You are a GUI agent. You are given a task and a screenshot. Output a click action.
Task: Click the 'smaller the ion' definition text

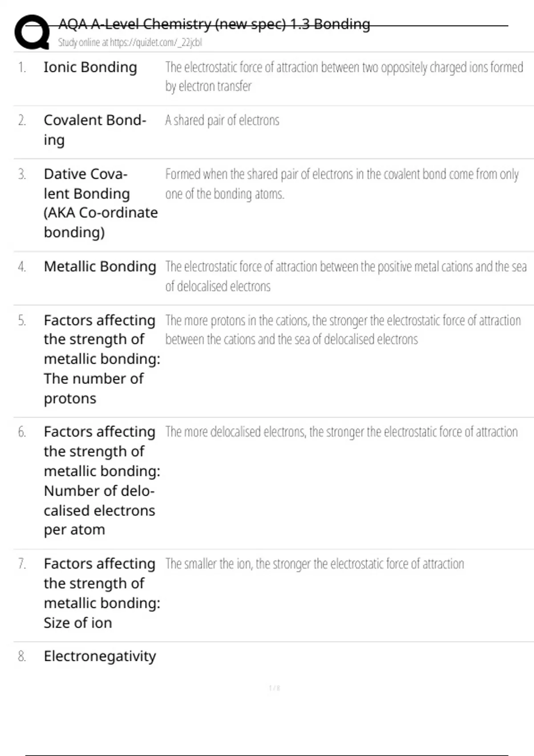[x=315, y=564]
